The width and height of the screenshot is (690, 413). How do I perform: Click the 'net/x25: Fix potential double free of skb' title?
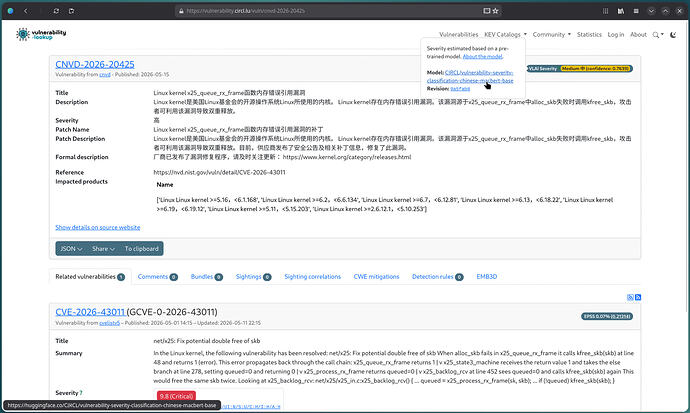click(x=207, y=341)
